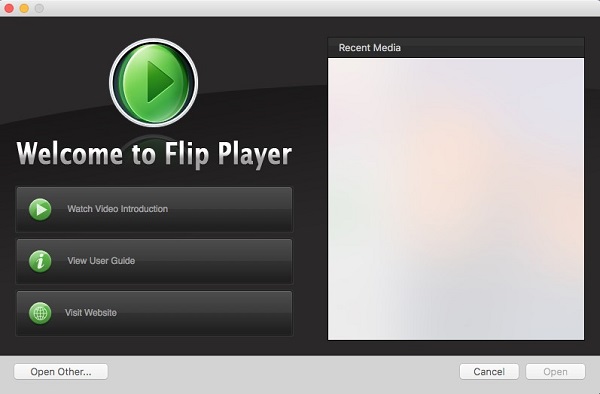The width and height of the screenshot is (600, 394).
Task: Click the green play icon beside Watch Video Introduction
Action: pyautogui.click(x=40, y=209)
